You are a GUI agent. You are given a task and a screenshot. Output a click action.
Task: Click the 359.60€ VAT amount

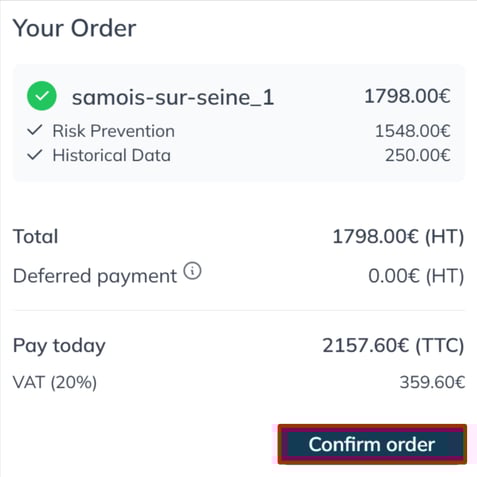tap(432, 382)
